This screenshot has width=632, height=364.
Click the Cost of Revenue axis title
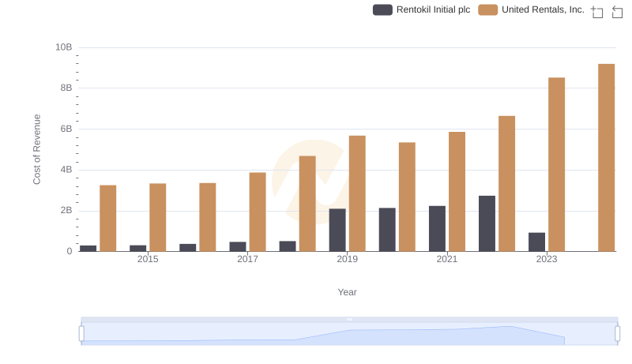(36, 149)
